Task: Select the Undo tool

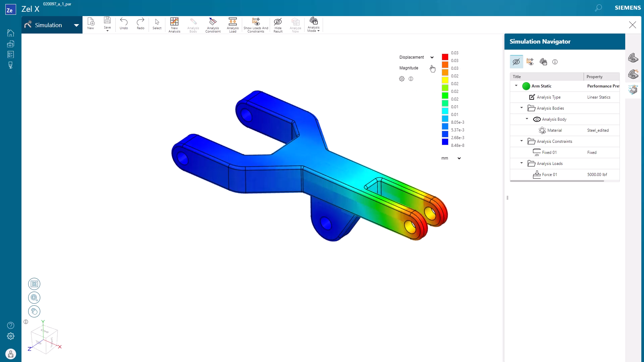Action: coord(123,23)
